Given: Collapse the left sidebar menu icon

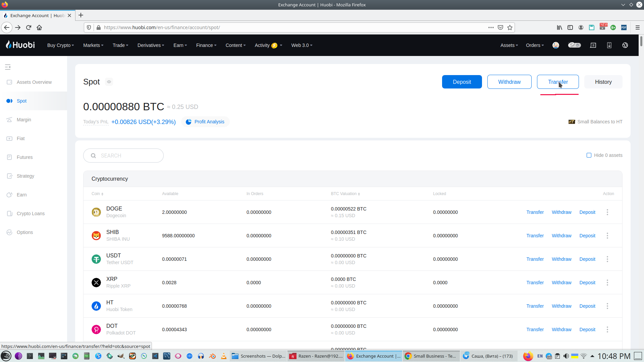Looking at the screenshot, I should (8, 67).
